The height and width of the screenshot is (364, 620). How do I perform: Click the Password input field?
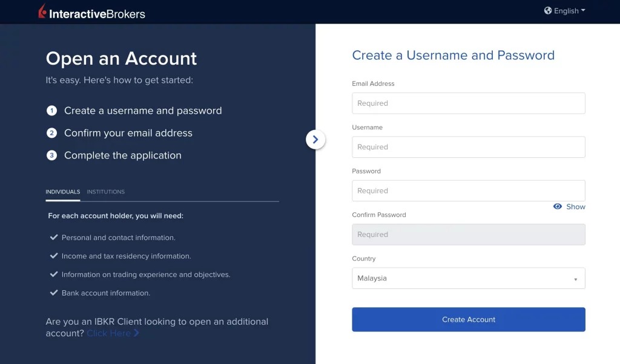[x=468, y=190]
